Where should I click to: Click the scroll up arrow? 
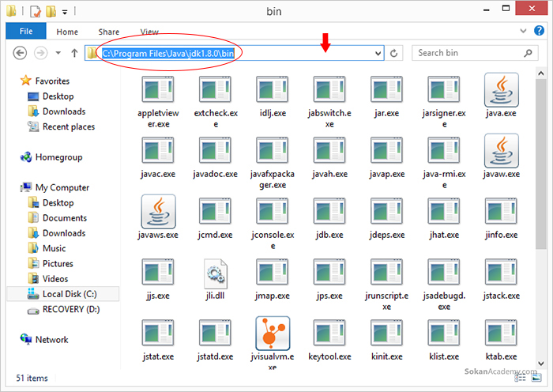(x=540, y=73)
